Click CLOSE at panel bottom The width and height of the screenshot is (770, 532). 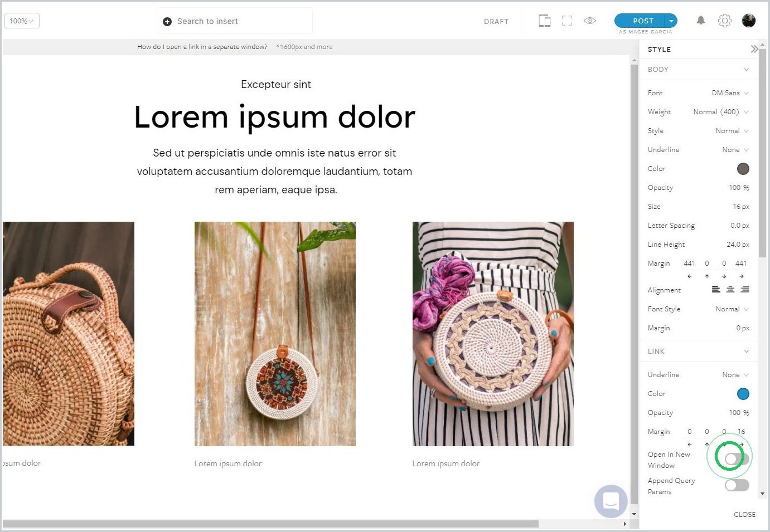(744, 514)
